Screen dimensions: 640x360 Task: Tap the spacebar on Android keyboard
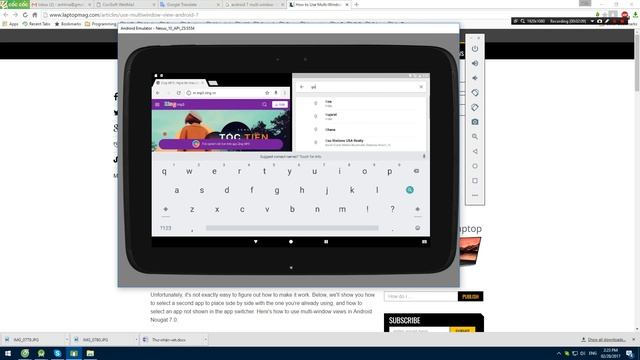coord(292,228)
